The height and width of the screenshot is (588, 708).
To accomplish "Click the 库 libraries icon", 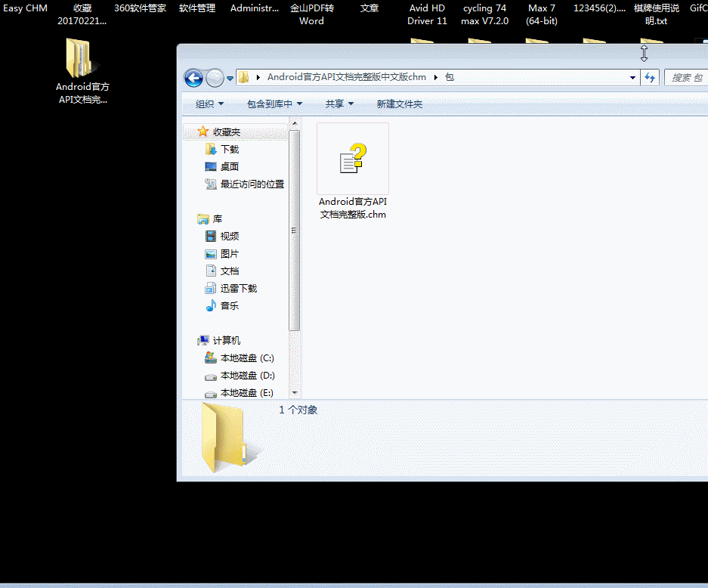I will coord(203,219).
